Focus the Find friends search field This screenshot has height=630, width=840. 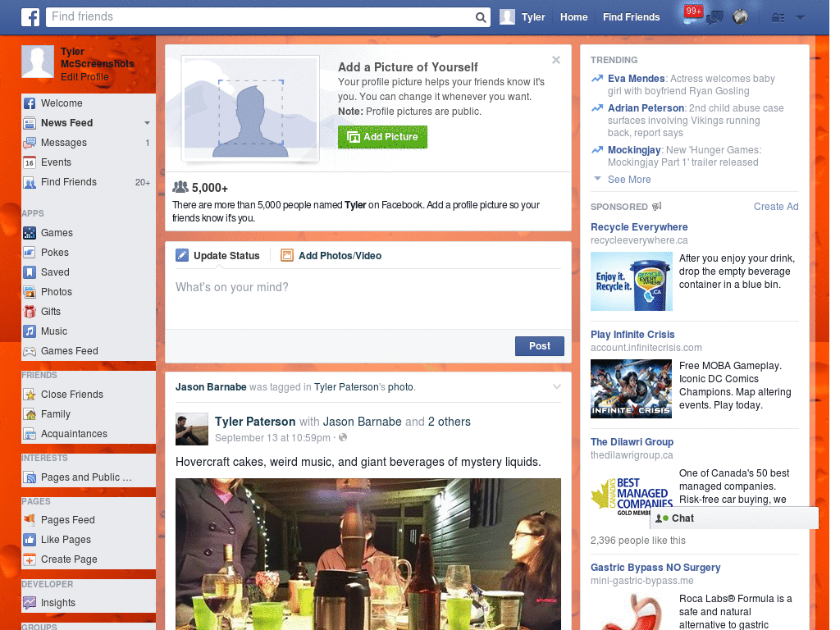(x=261, y=17)
